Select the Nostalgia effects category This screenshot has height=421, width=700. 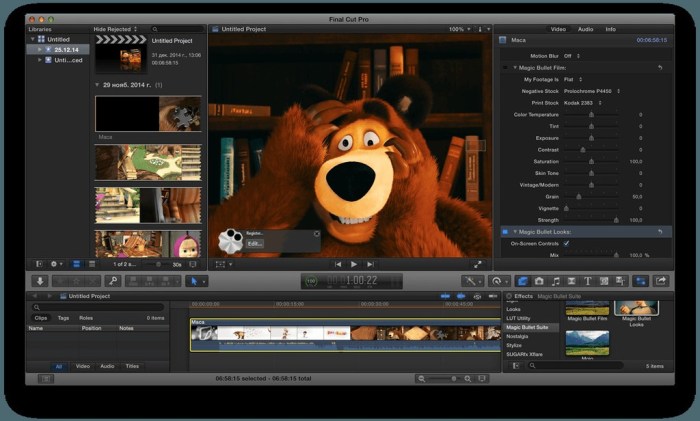click(519, 336)
